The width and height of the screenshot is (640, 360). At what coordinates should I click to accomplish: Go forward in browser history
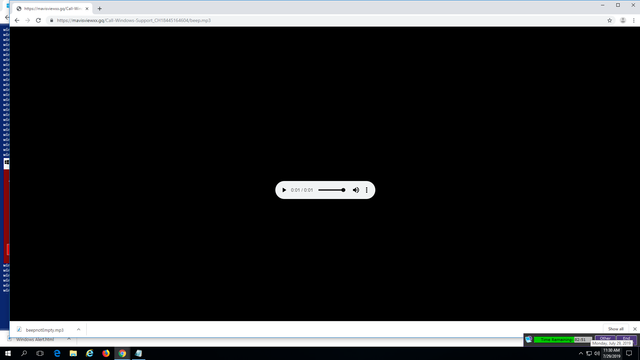pyautogui.click(x=28, y=20)
